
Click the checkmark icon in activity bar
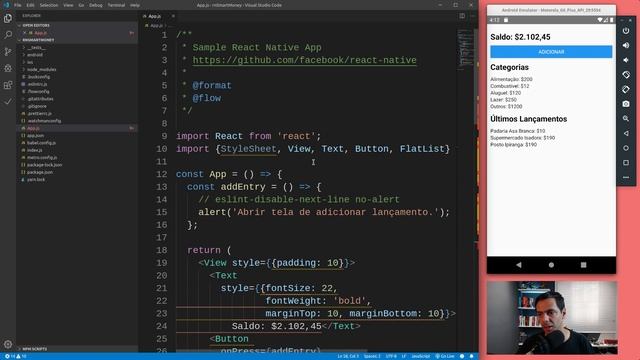pyautogui.click(x=8, y=102)
